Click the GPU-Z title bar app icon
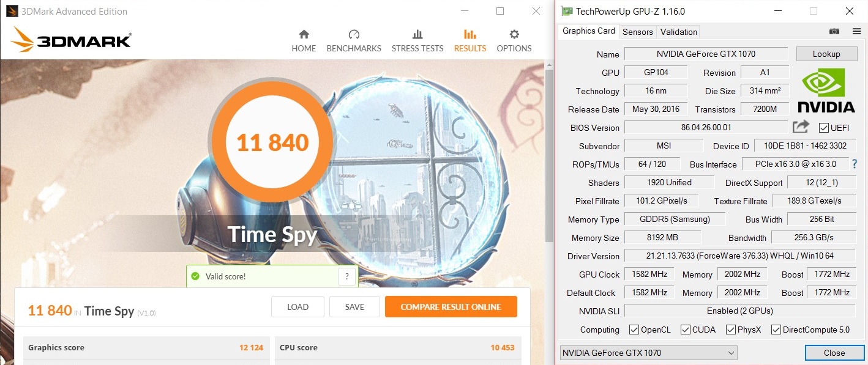 pyautogui.click(x=567, y=11)
